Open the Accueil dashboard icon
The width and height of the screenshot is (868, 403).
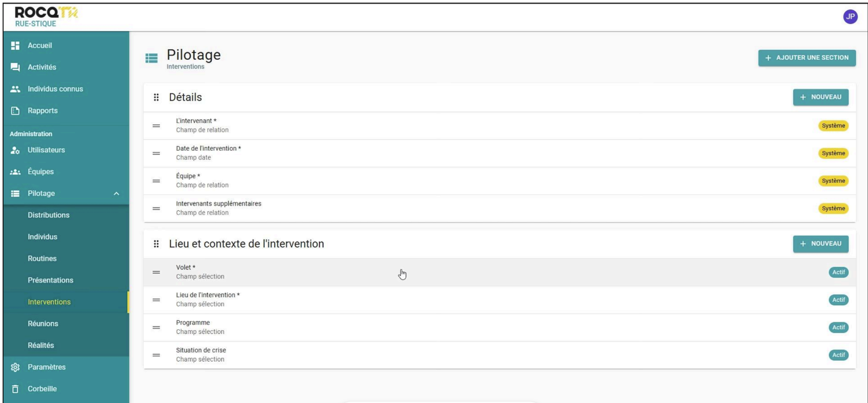coord(15,46)
